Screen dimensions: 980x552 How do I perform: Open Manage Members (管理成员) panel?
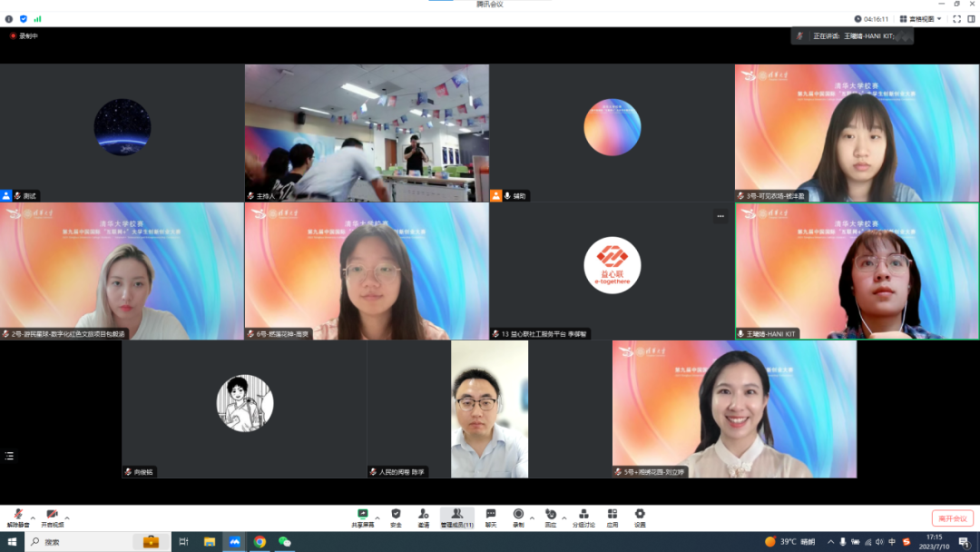(x=456, y=516)
